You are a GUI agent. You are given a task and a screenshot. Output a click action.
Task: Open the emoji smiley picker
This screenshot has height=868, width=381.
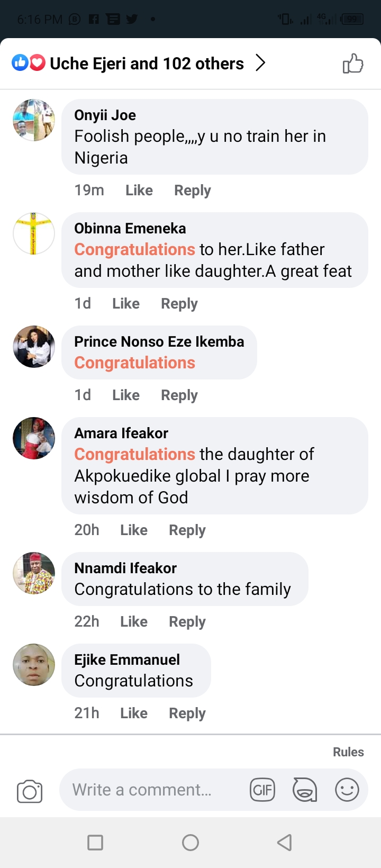click(x=347, y=790)
